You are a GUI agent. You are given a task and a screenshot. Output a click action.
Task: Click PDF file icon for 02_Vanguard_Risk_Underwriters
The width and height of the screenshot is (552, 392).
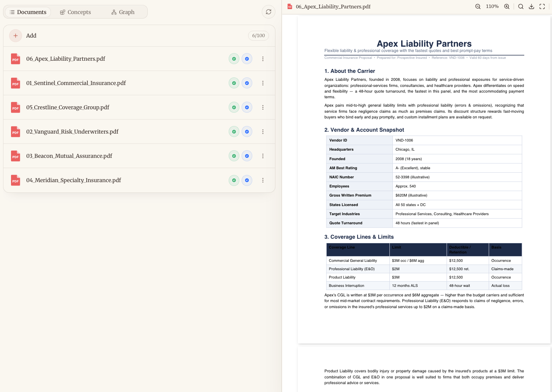pos(16,132)
